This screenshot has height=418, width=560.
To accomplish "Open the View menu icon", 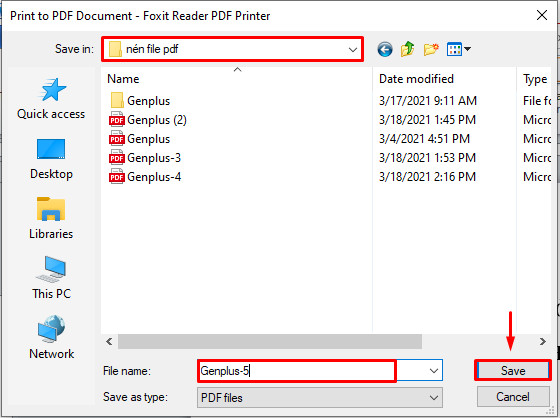I will (454, 49).
